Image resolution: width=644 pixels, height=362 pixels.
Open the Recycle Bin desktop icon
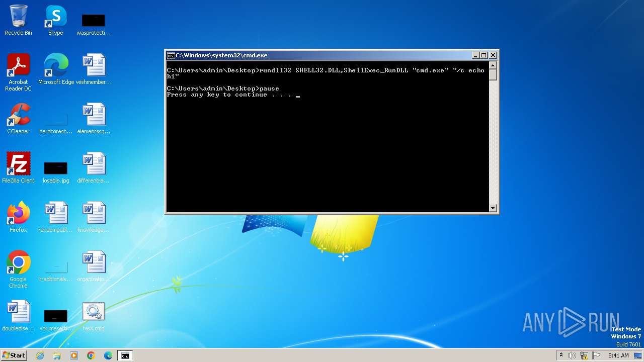coord(18,20)
